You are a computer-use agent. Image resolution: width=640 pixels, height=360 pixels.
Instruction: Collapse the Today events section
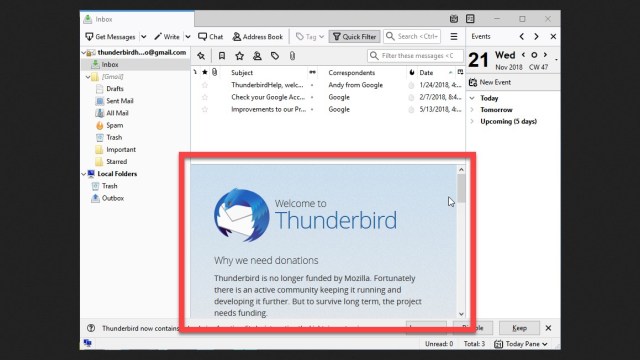(x=472, y=98)
